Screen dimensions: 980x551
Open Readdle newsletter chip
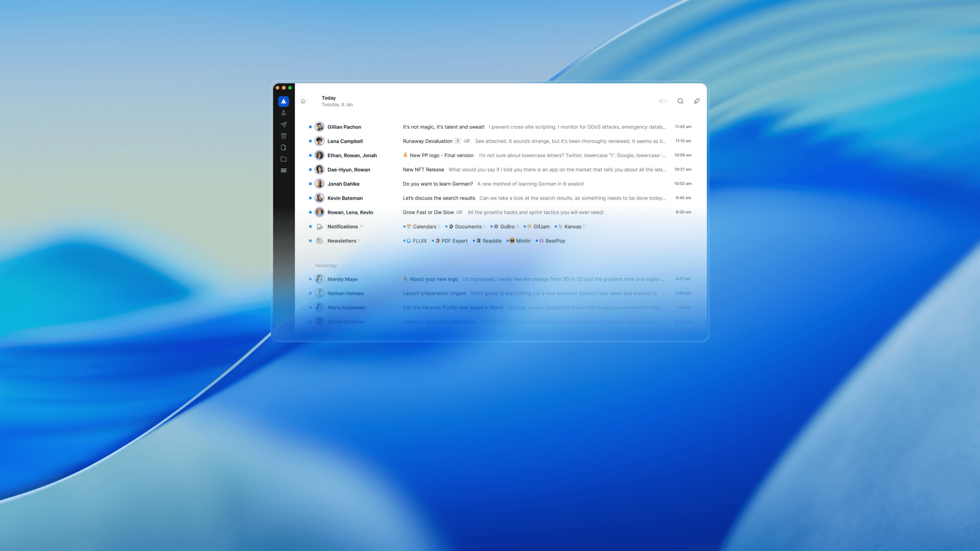(x=487, y=241)
